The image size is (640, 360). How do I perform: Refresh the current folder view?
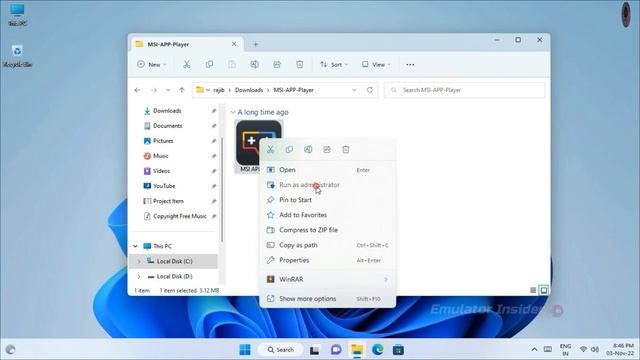(x=370, y=90)
